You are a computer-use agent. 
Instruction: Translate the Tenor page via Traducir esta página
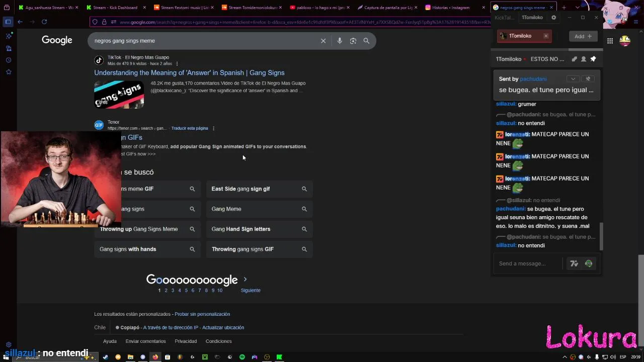(190, 128)
